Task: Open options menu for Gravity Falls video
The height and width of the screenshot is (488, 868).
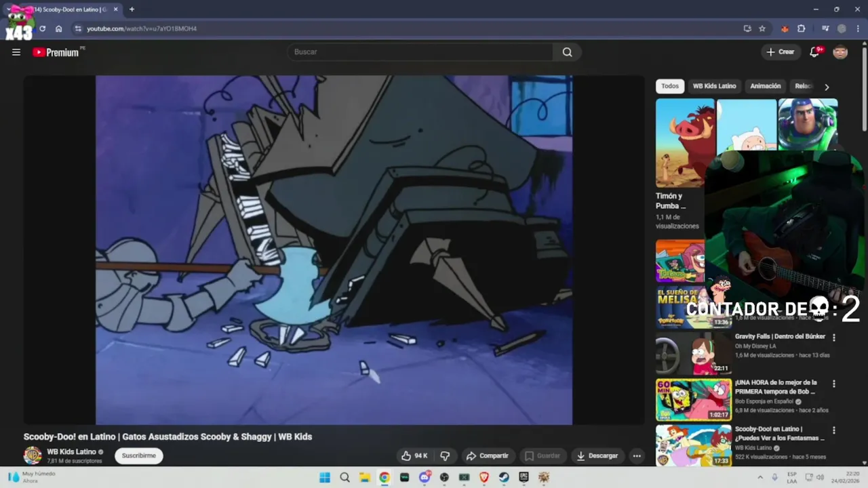Action: (x=834, y=338)
